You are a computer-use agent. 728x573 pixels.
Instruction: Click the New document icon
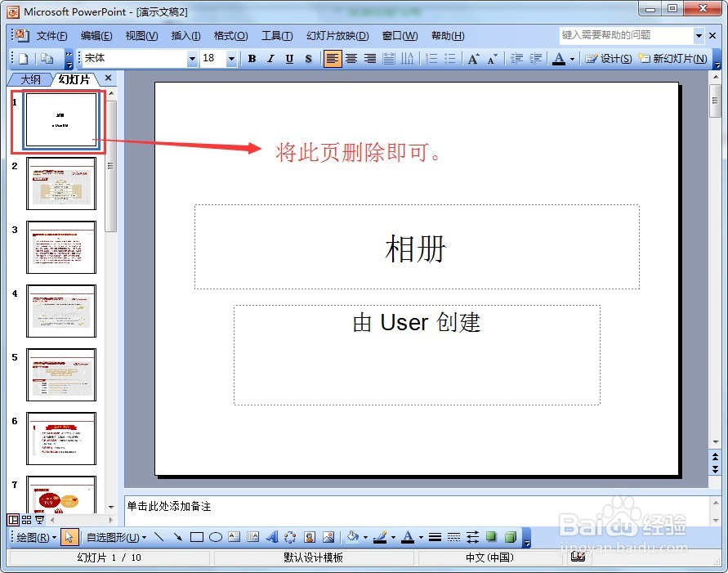point(23,59)
